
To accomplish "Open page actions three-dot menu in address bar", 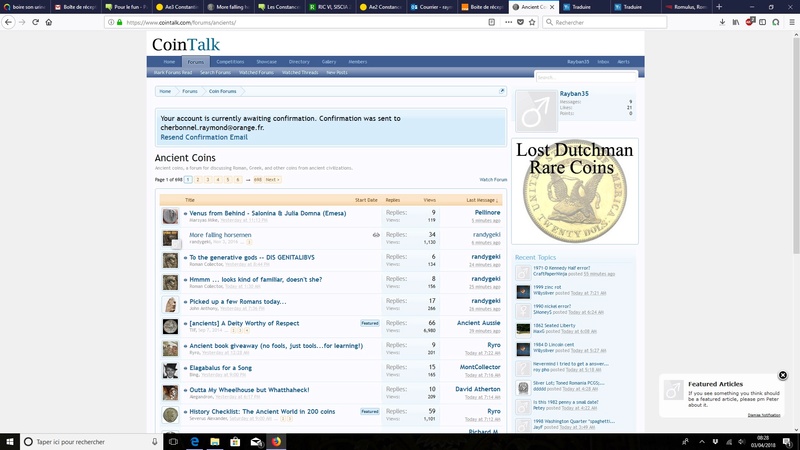I will [x=508, y=22].
